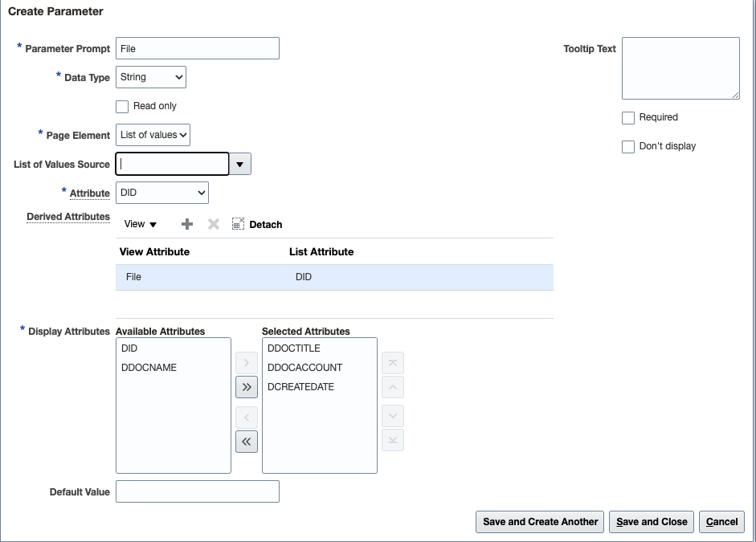756x542 pixels.
Task: Remove selected attribute with single left arrow
Action: 247,418
